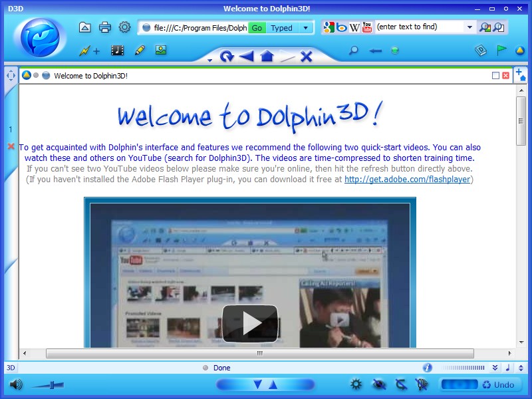Search with the Bing engine icon

(341, 27)
